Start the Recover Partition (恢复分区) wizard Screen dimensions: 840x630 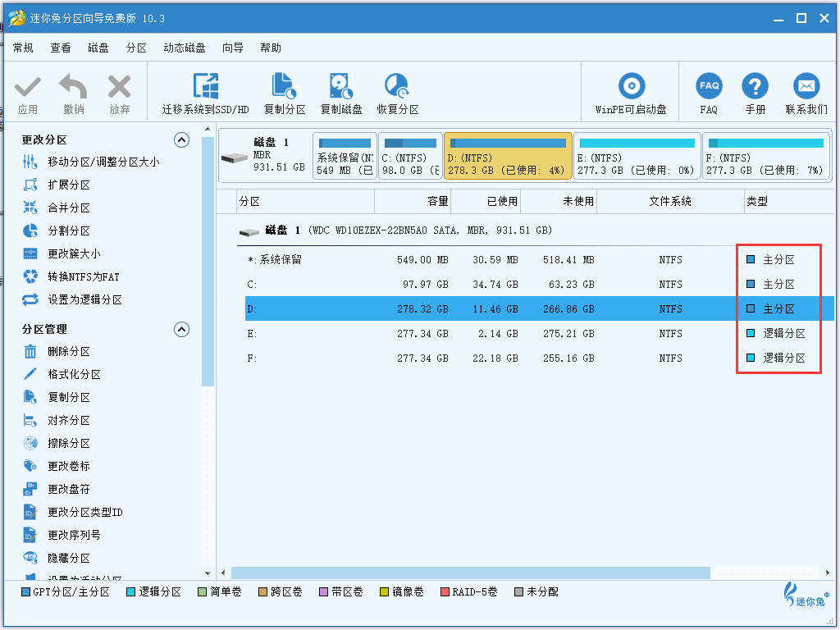[x=398, y=94]
